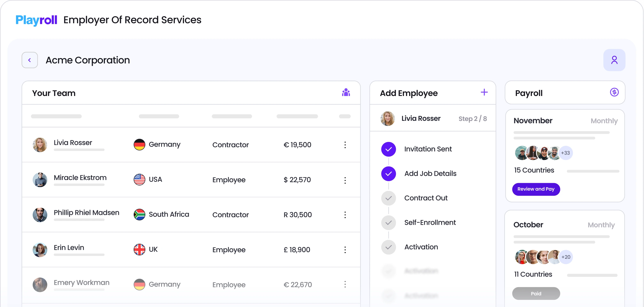Viewport: 644px width, 307px height.
Task: Toggle the Activation step checkmark
Action: [388, 247]
